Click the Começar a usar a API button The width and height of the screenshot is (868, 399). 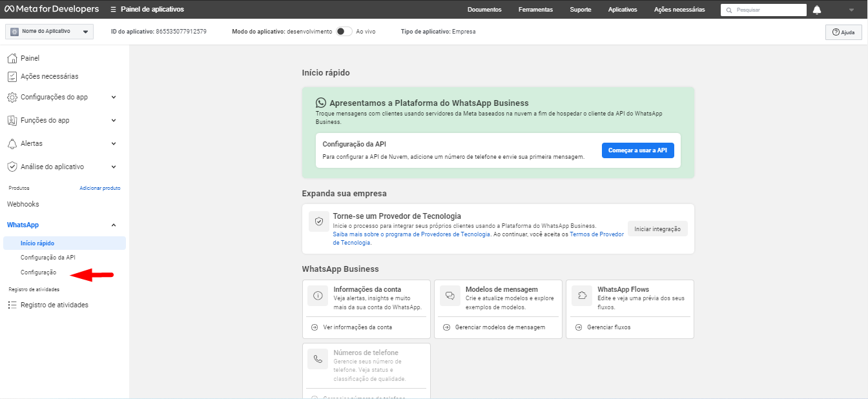pyautogui.click(x=637, y=150)
